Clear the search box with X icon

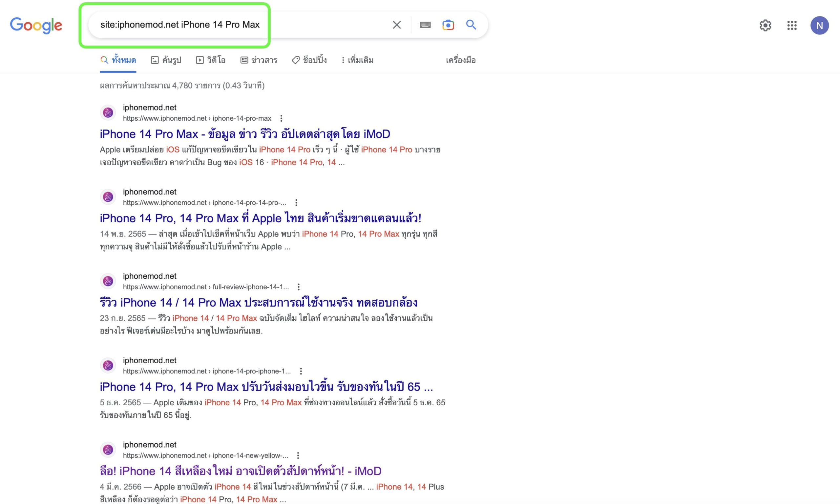click(397, 25)
